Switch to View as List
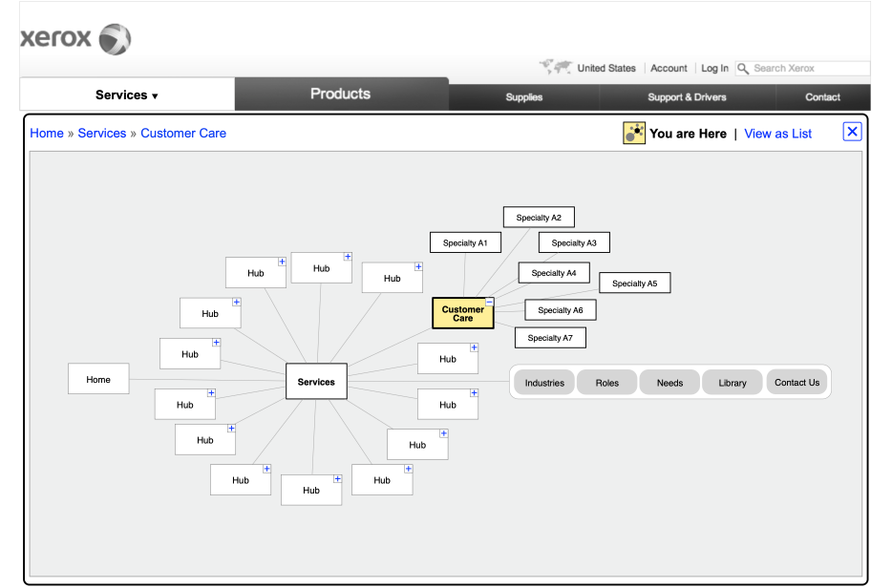The width and height of the screenshot is (892, 588). click(777, 134)
